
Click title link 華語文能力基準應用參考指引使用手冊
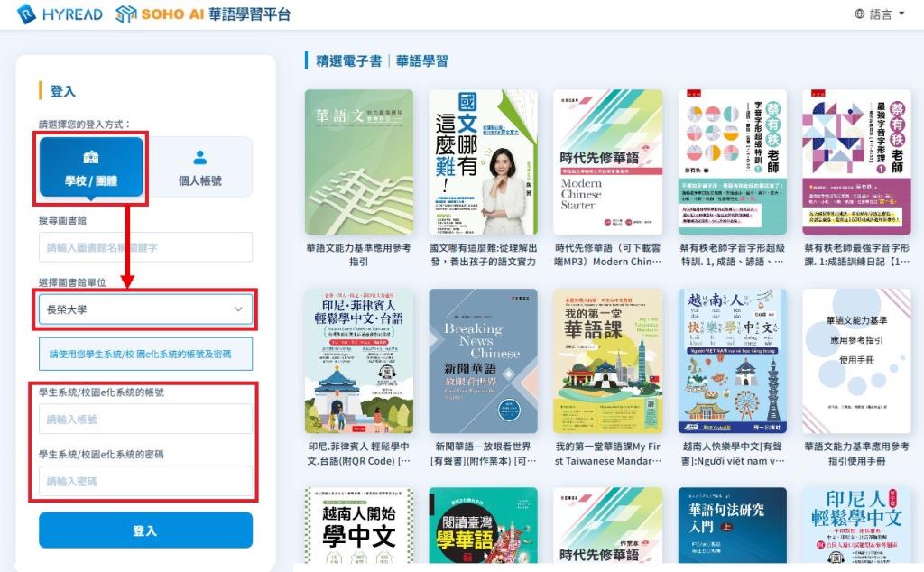pyautogui.click(x=857, y=454)
